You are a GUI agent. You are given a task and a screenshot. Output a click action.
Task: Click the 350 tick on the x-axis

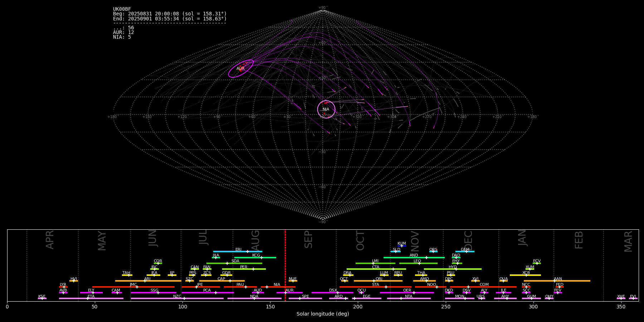pos(621,307)
